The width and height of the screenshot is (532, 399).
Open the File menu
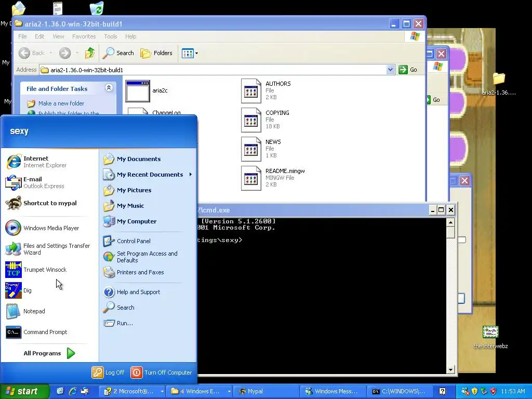22,36
